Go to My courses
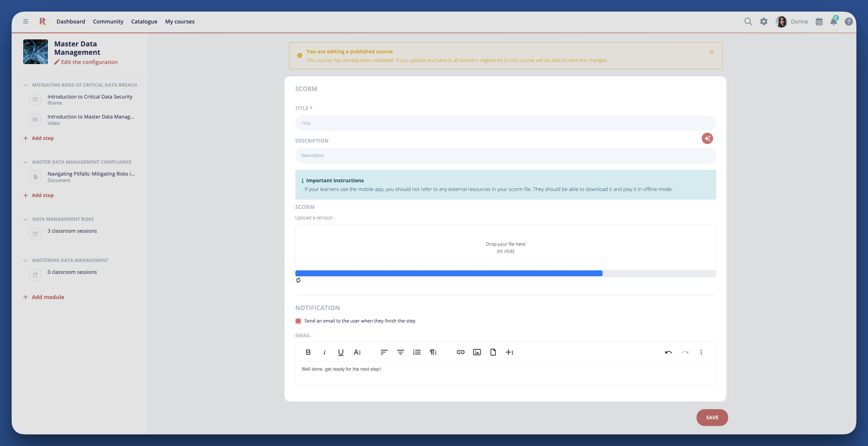This screenshot has width=868, height=446. pos(180,21)
